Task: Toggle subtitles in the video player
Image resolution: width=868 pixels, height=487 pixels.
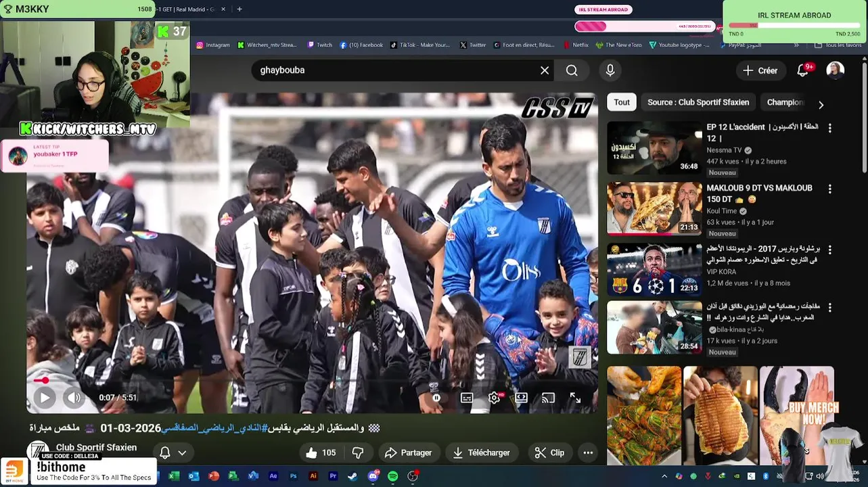Action: pyautogui.click(x=467, y=398)
